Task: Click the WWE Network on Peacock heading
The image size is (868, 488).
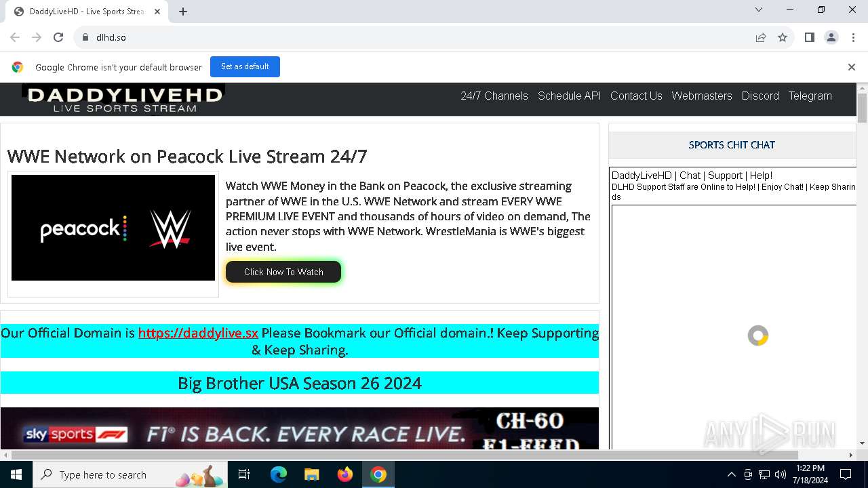Action: [187, 157]
